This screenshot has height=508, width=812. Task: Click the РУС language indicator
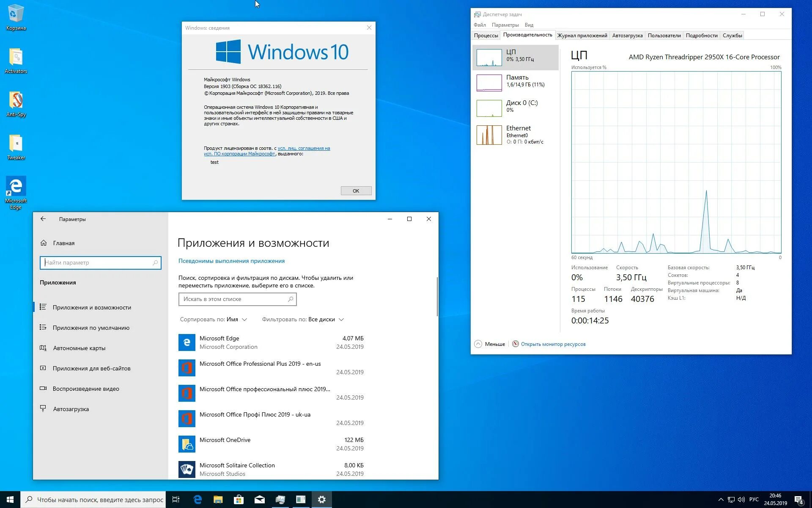[754, 500]
